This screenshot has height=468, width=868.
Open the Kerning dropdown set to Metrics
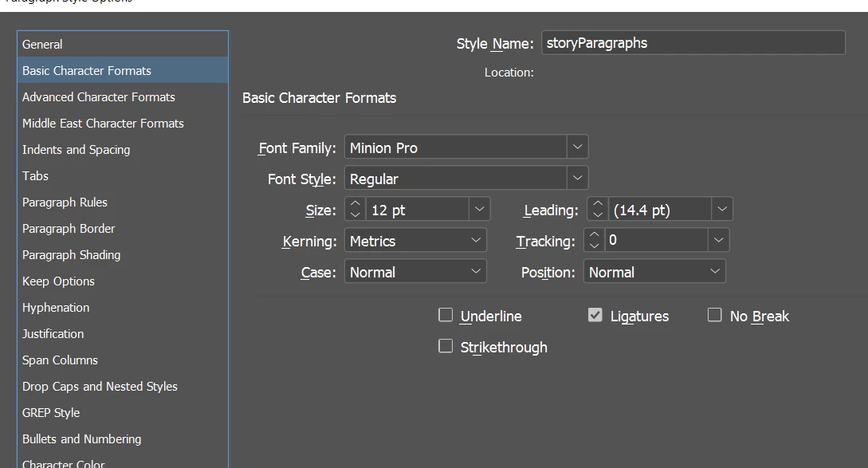tap(476, 241)
